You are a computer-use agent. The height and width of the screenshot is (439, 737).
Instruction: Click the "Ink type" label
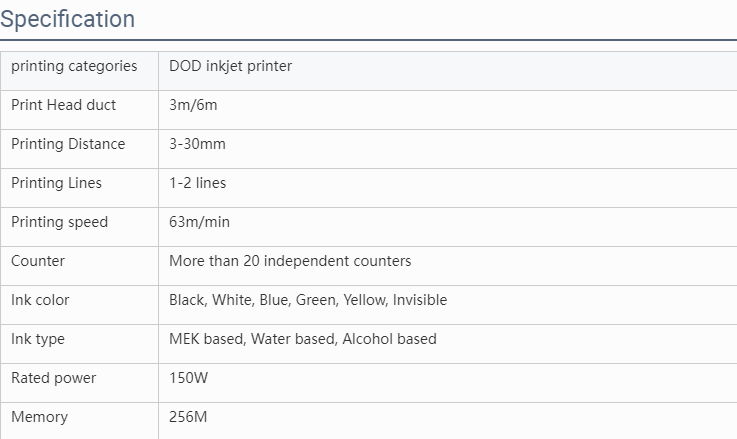(x=38, y=339)
